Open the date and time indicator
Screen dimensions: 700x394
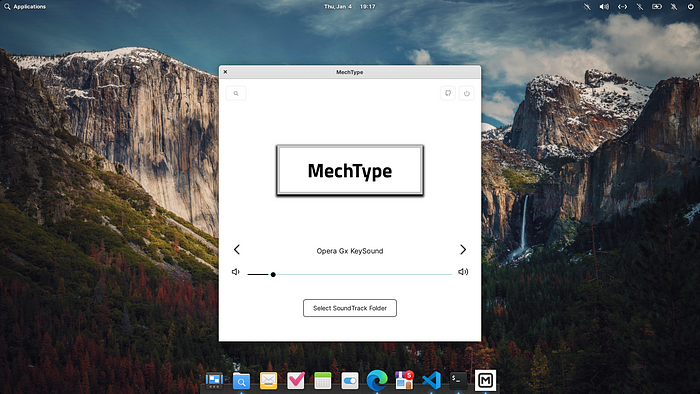[x=350, y=7]
